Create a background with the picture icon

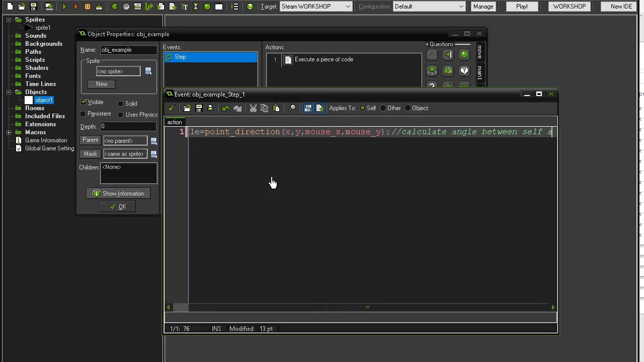coord(138,7)
